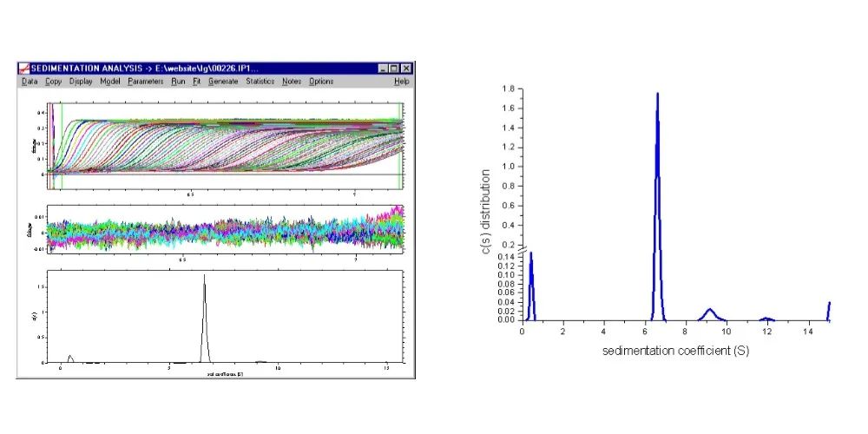Image resolution: width=868 pixels, height=434 pixels.
Task: Open the Data menu
Action: click(29, 82)
